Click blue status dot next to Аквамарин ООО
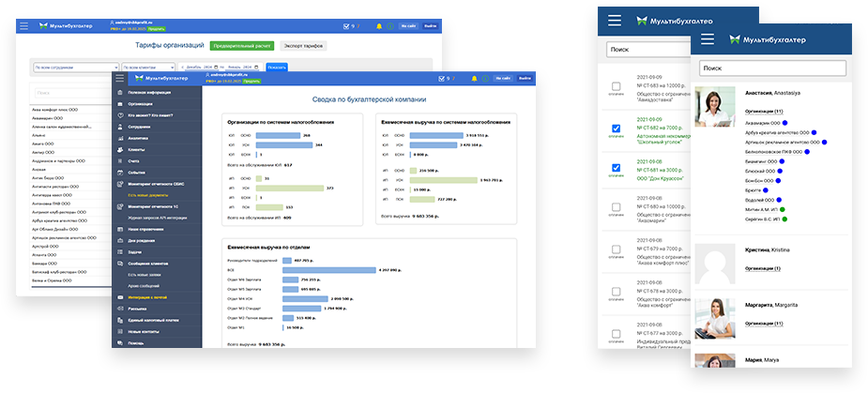The image size is (868, 393). pos(784,123)
